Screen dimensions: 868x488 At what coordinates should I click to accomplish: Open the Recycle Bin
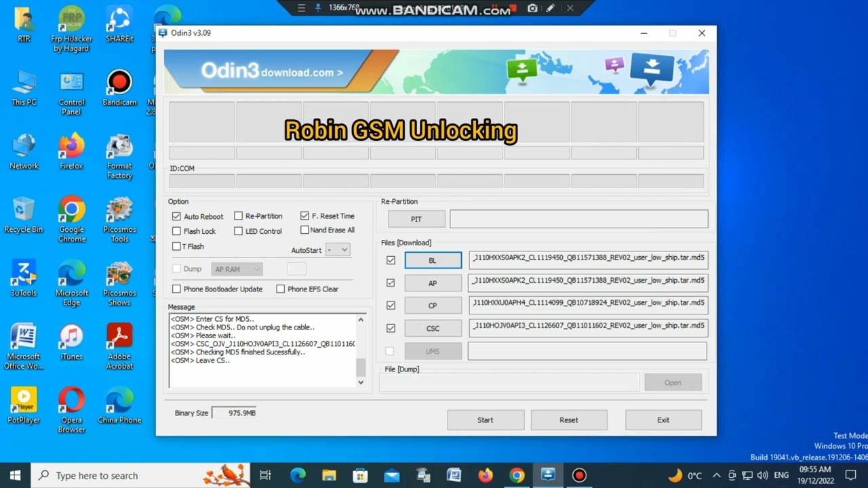coord(24,216)
